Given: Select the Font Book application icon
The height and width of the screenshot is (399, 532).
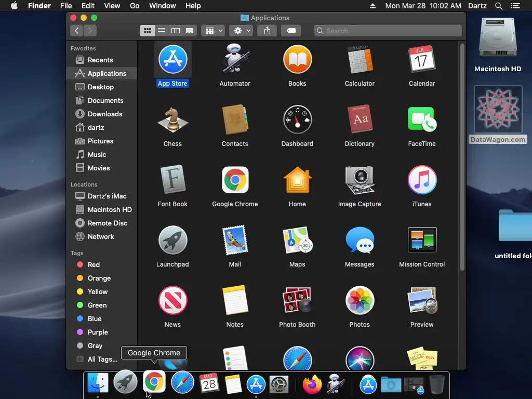Looking at the screenshot, I should tap(172, 179).
